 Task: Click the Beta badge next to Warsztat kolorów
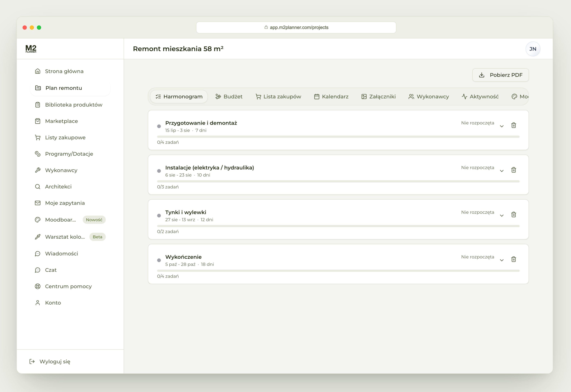(97, 237)
